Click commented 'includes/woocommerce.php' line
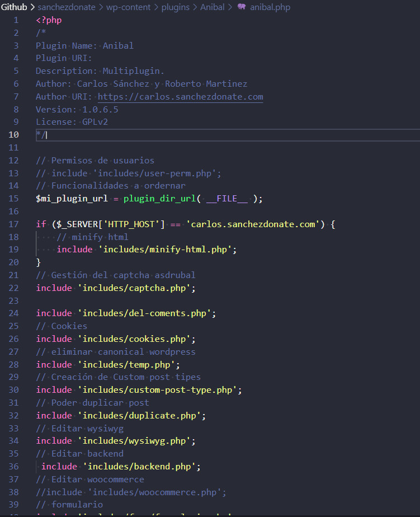This screenshot has width=420, height=517. pos(131,492)
